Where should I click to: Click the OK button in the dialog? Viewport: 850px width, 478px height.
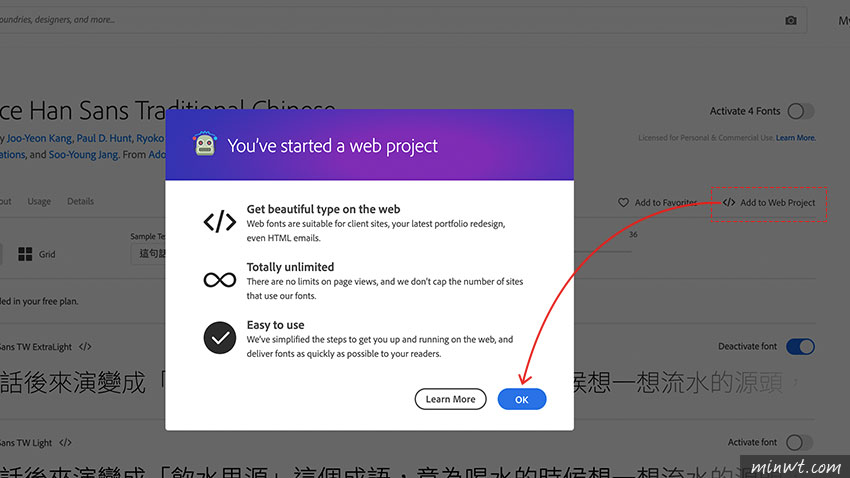tap(521, 399)
